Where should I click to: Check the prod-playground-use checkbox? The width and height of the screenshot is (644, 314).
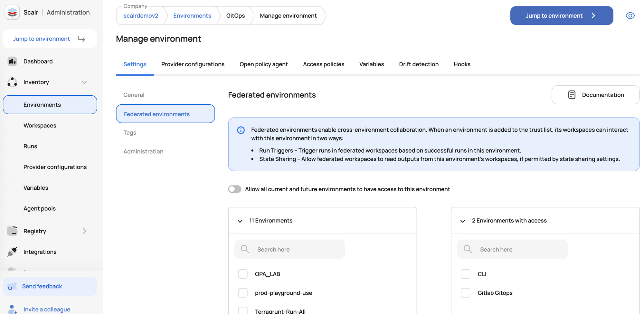pyautogui.click(x=243, y=293)
